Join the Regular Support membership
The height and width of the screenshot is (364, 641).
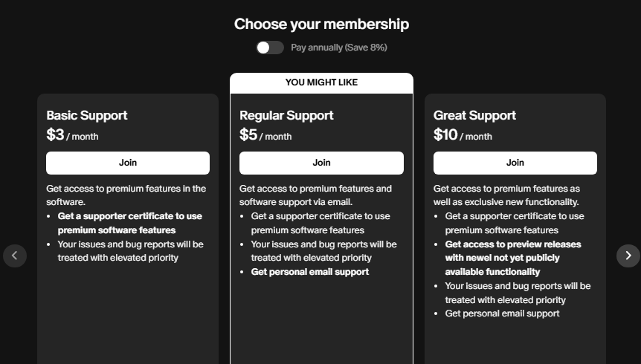point(321,163)
